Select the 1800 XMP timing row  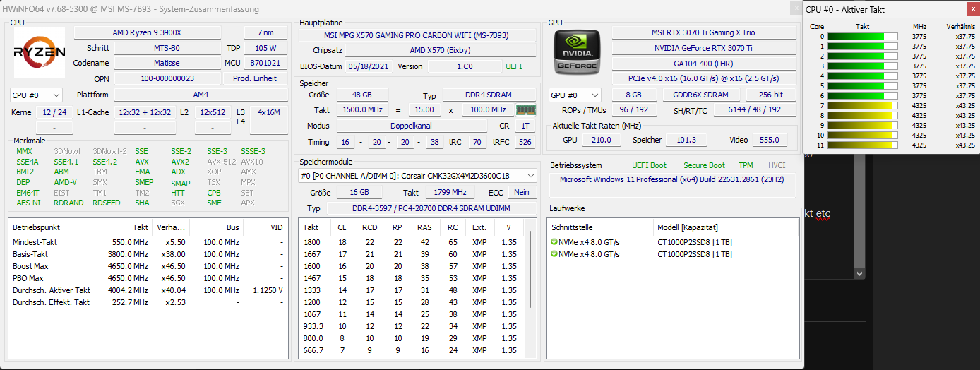click(x=413, y=242)
